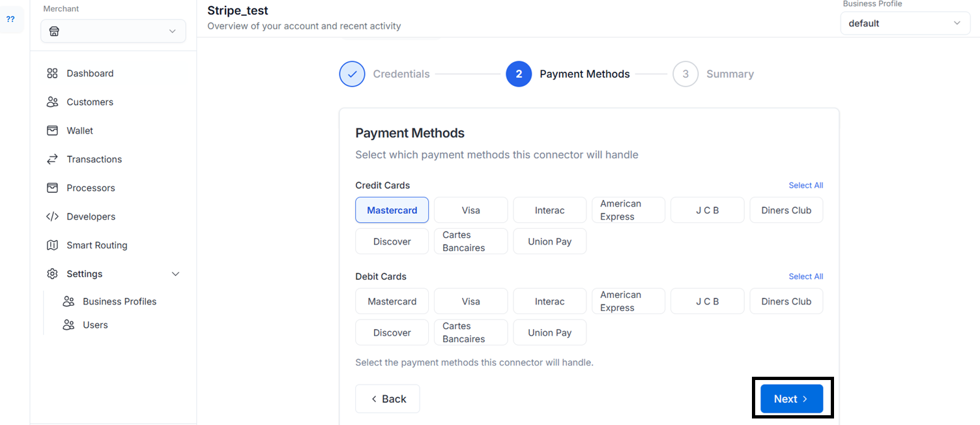Click the Wallet icon in sidebar
The image size is (980, 425).
tap(52, 131)
